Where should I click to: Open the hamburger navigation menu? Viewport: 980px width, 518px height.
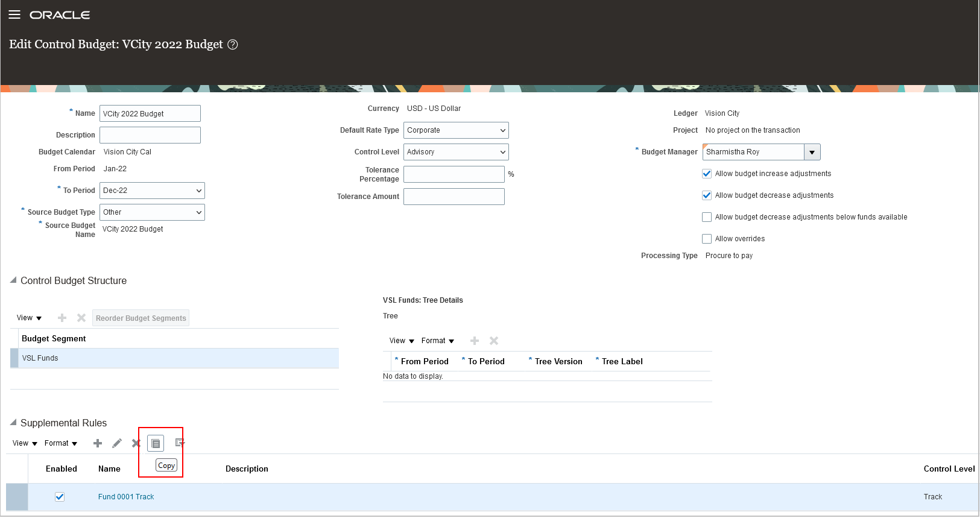pyautogui.click(x=14, y=14)
